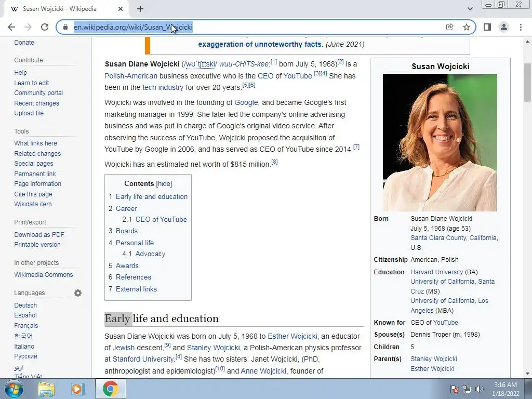Open Community portal link
532x399 pixels.
38,93
